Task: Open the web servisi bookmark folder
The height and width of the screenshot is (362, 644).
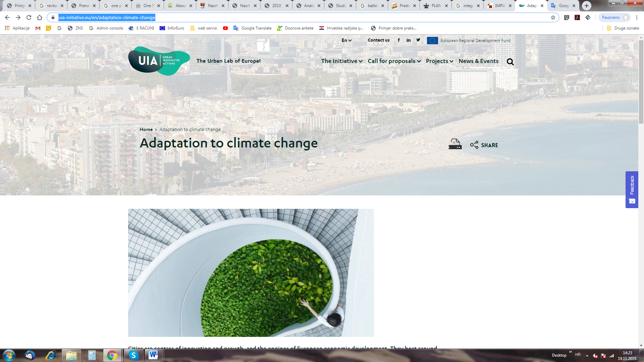Action: [x=204, y=28]
